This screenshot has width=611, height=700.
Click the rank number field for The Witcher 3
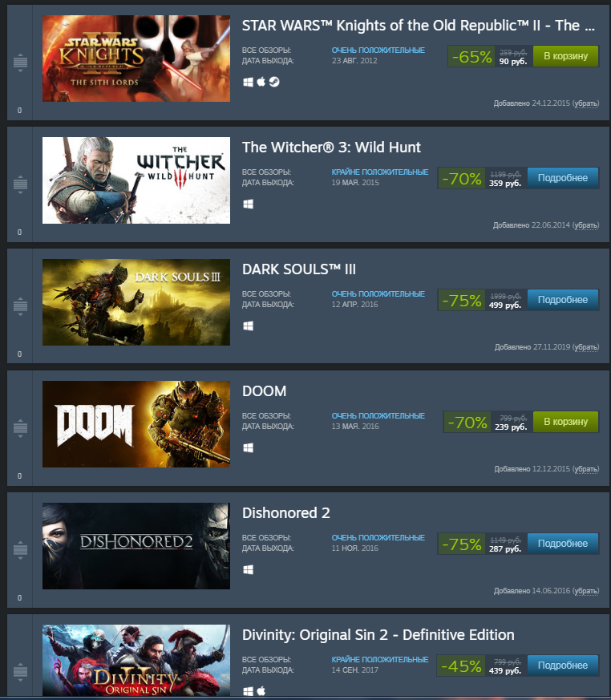pyautogui.click(x=19, y=233)
